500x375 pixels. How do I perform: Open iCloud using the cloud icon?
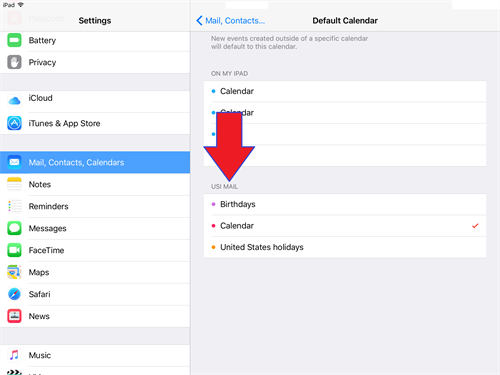click(x=14, y=100)
